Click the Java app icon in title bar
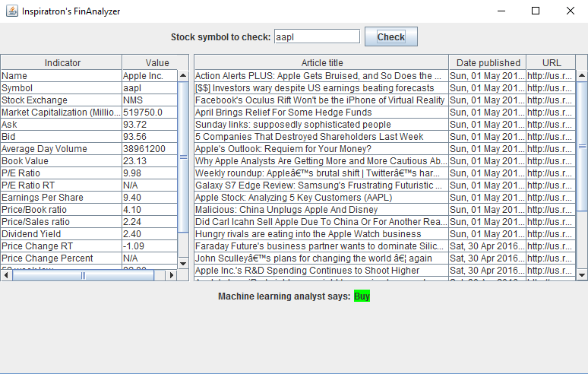The height and width of the screenshot is (374, 588). [12, 11]
